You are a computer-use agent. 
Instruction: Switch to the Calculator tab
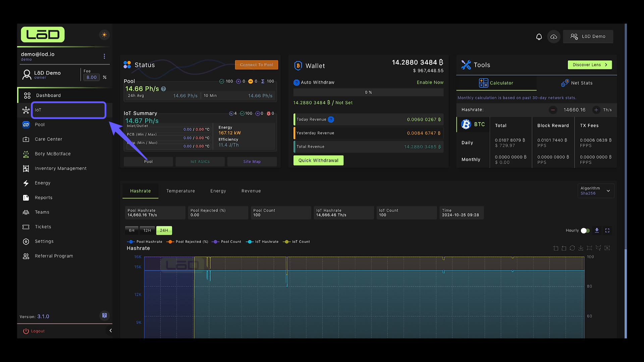(496, 83)
